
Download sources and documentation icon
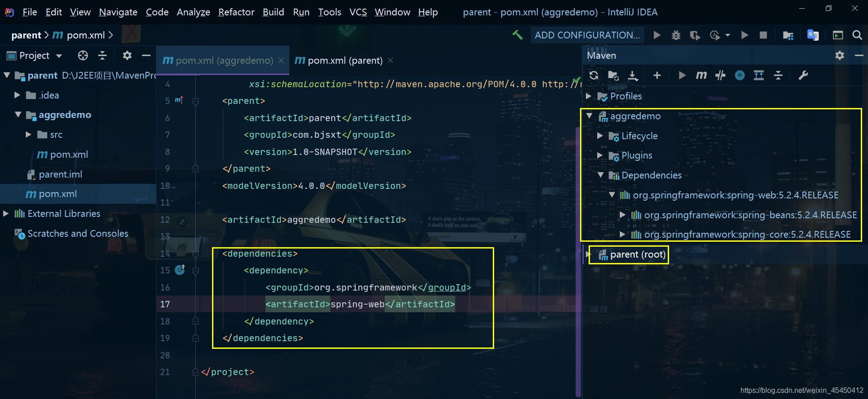pos(633,75)
